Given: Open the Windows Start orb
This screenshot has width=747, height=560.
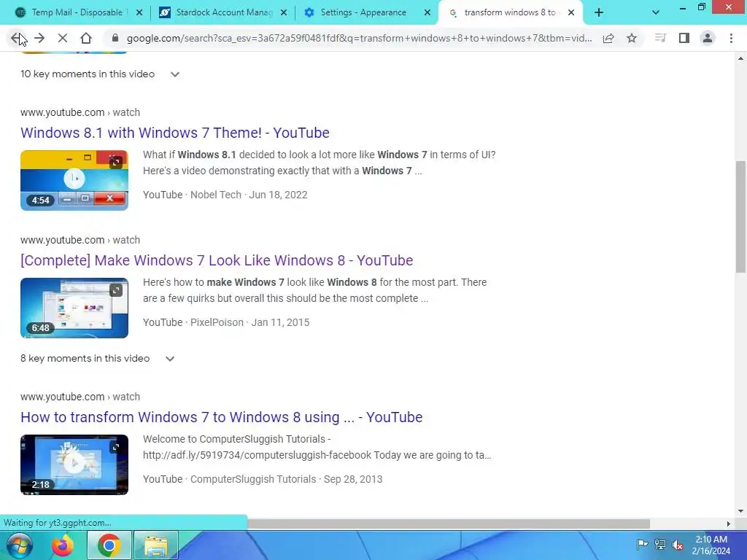Looking at the screenshot, I should [x=20, y=545].
